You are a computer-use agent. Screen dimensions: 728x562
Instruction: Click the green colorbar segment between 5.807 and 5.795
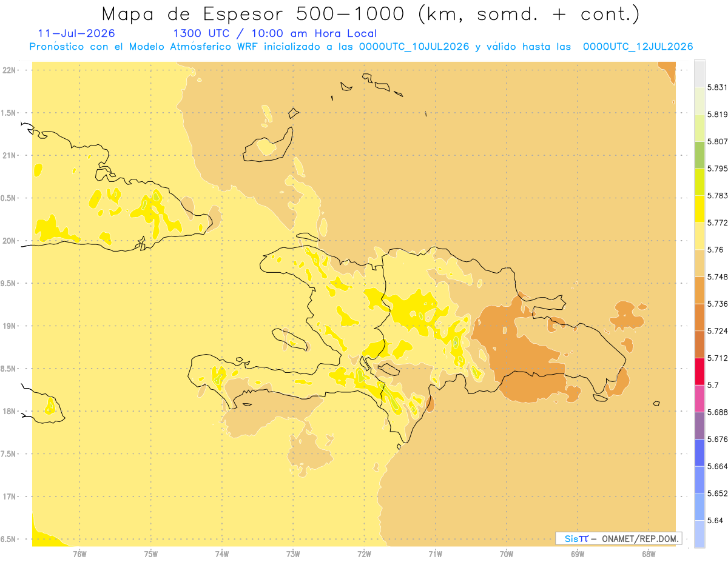tap(699, 155)
